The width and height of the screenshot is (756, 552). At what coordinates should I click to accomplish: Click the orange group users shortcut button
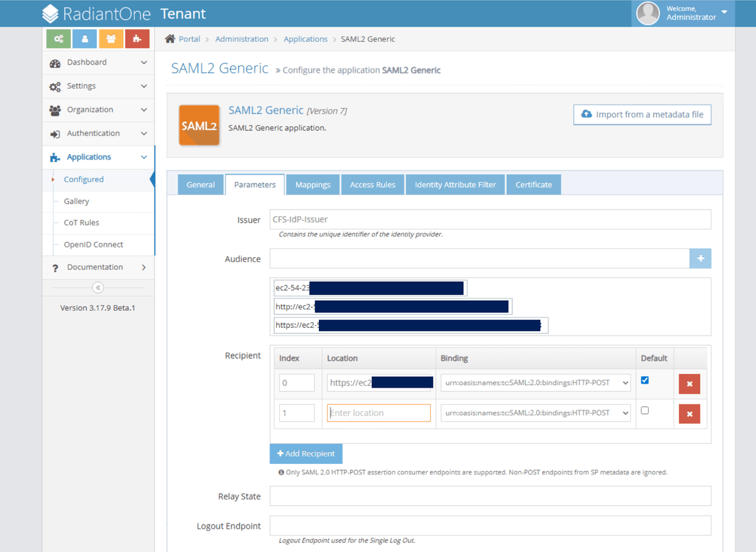111,39
